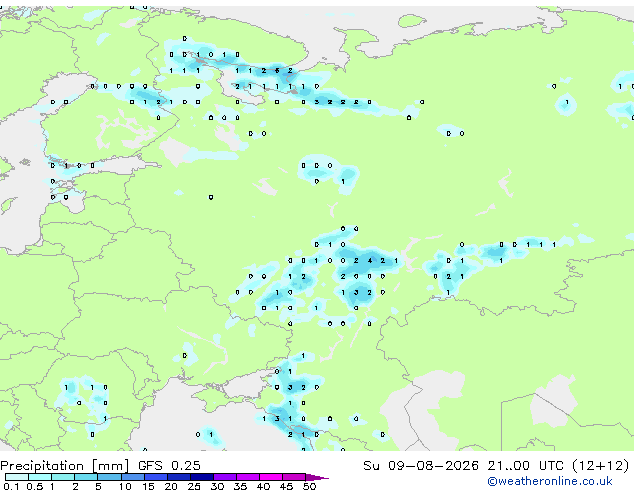Click the 2–5 mm legend color swatch
Screen dimensions: 634x490
[86, 477]
